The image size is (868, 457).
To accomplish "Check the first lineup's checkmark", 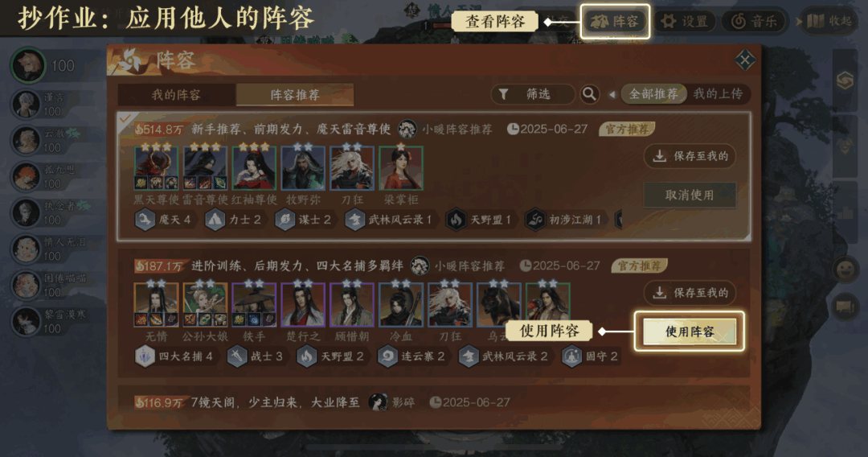I will (x=125, y=119).
